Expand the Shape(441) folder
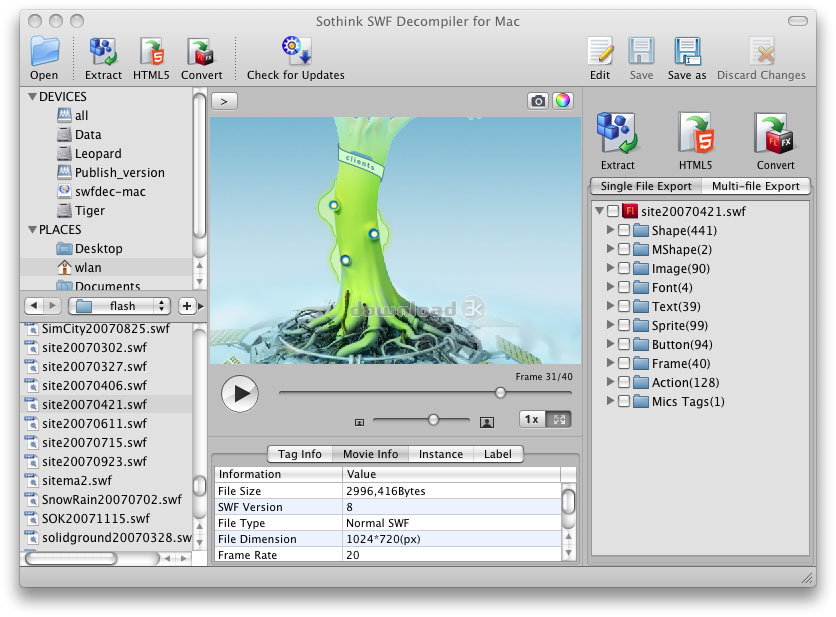This screenshot has width=836, height=617. click(610, 230)
